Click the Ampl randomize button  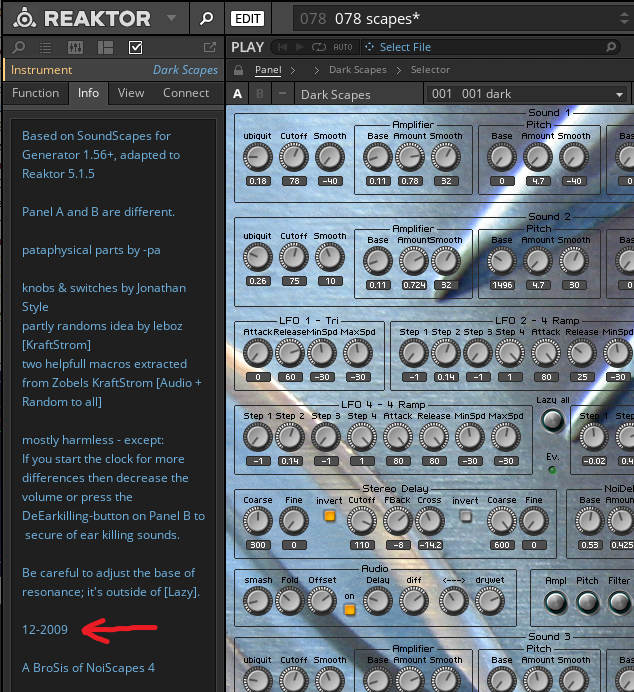555,603
